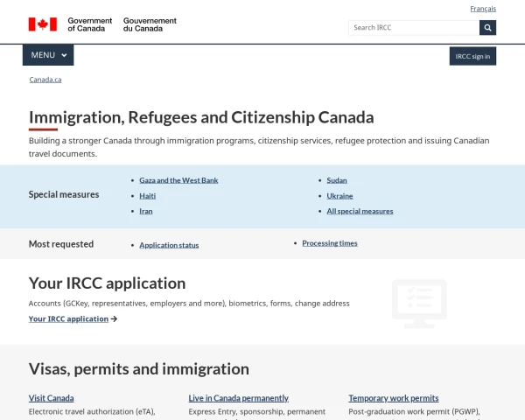The height and width of the screenshot is (420, 525).
Task: Open the Sudan special measures link
Action: 337,180
